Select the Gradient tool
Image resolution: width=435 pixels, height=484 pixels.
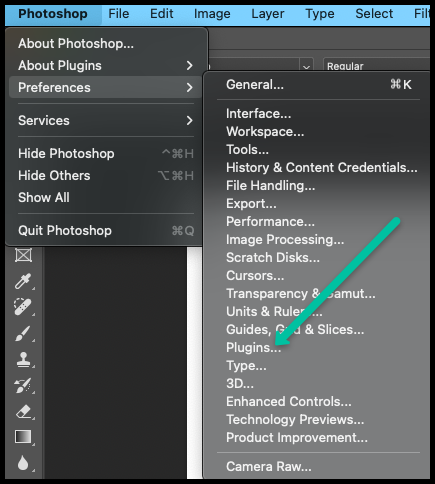(23, 437)
